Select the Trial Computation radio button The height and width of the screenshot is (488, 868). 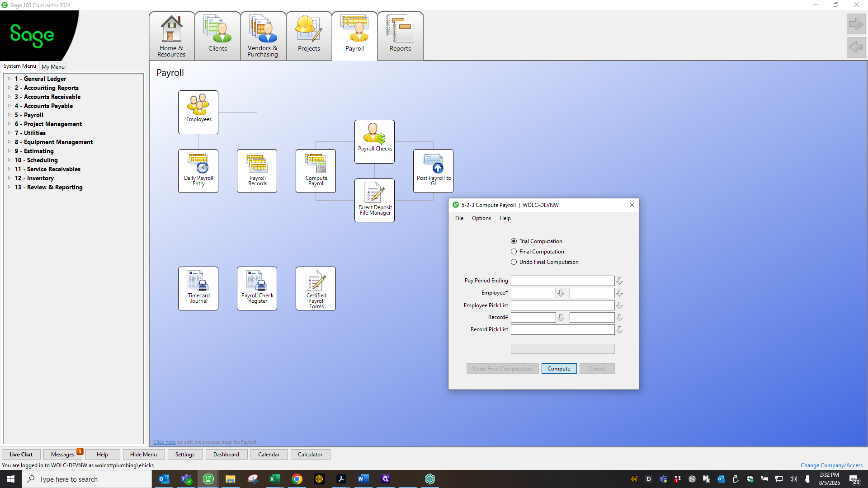click(514, 241)
